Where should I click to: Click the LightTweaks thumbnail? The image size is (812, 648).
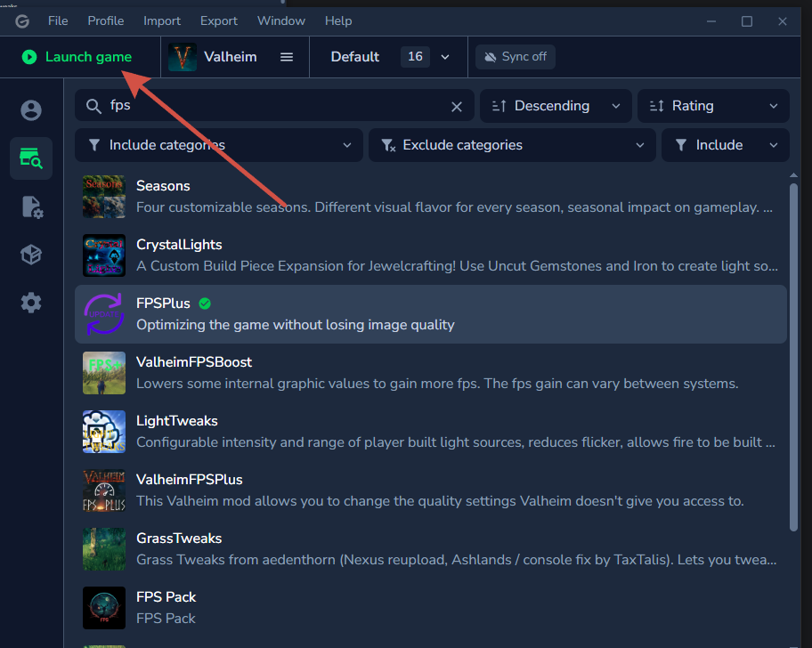104,432
